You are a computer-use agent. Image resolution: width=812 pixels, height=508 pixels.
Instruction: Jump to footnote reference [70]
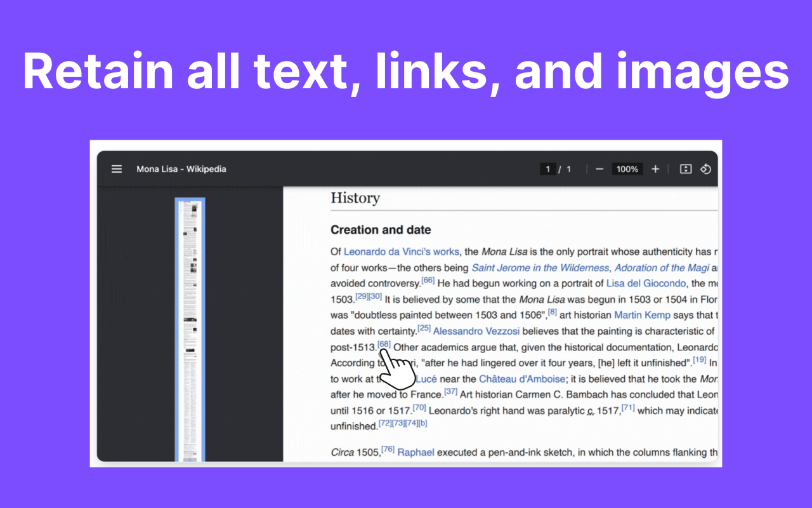[419, 407]
